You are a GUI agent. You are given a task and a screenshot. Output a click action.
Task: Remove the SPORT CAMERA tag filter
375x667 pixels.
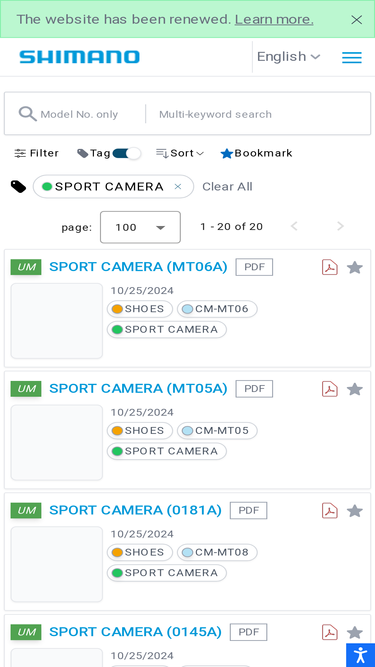(178, 187)
